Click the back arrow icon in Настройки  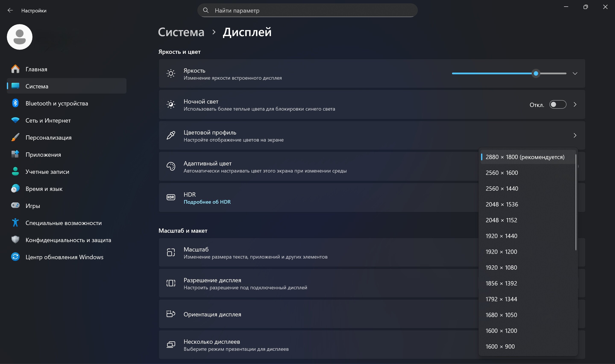click(x=10, y=10)
